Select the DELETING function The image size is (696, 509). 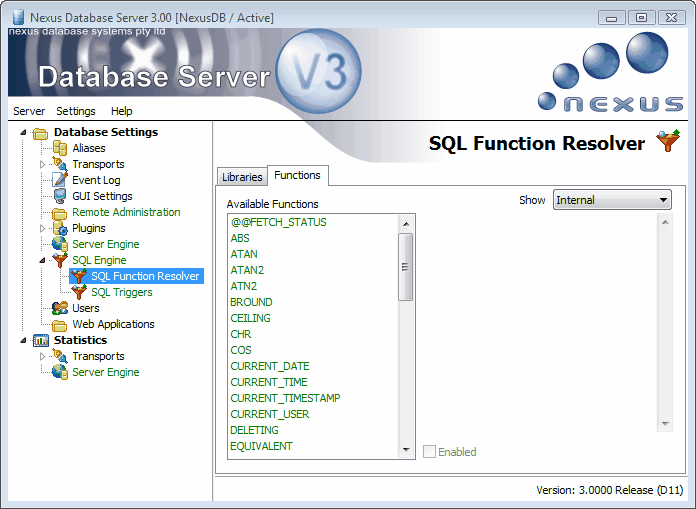(254, 430)
